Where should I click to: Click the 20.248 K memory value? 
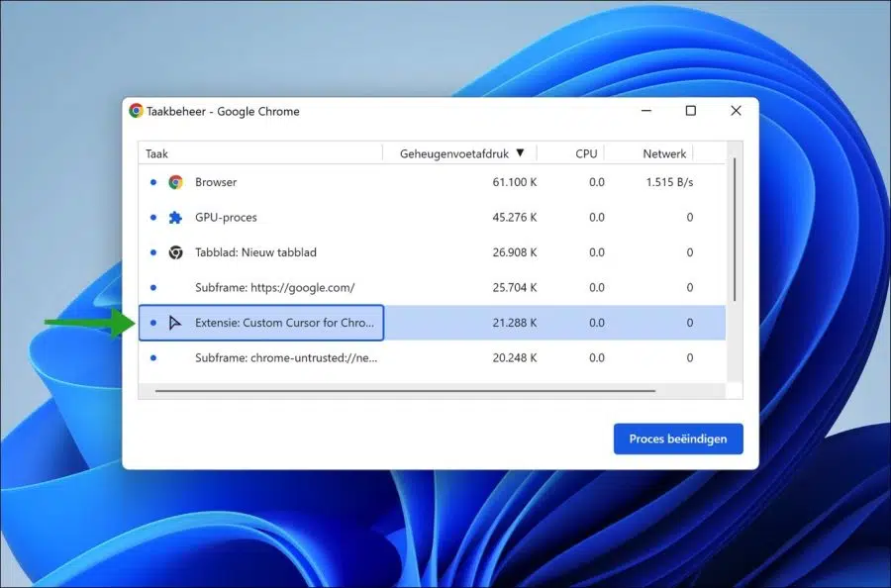pos(514,358)
